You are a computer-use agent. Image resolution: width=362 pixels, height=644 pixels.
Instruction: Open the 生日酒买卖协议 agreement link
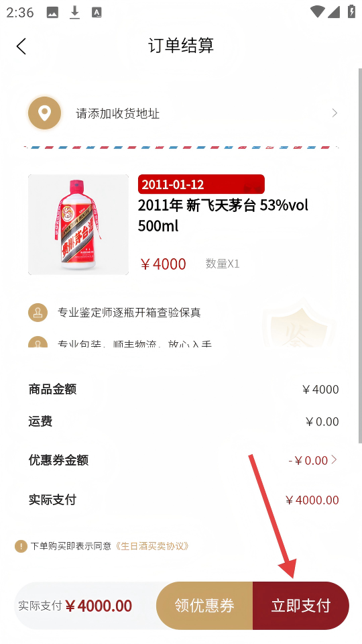pos(153,546)
